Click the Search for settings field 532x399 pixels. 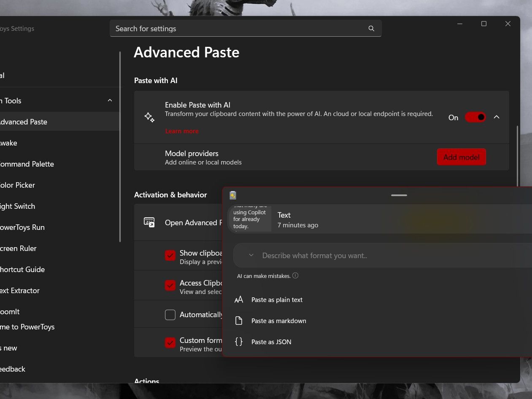(x=246, y=29)
